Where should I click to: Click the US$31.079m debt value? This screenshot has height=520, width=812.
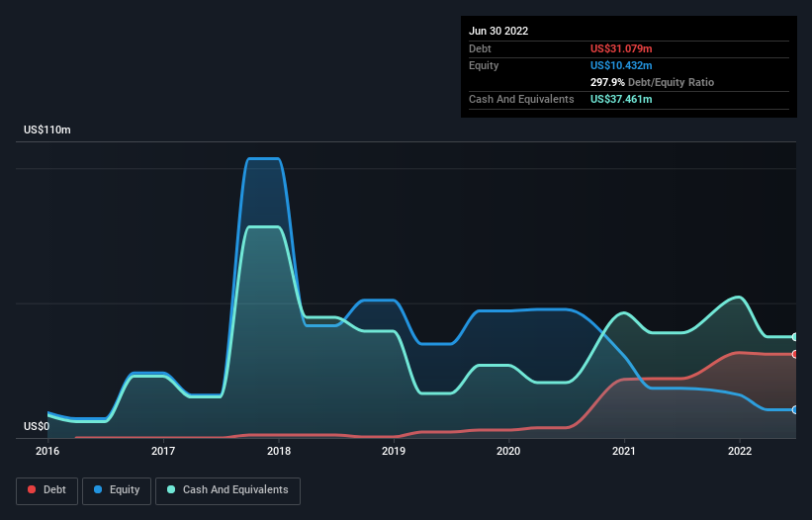[x=621, y=48]
